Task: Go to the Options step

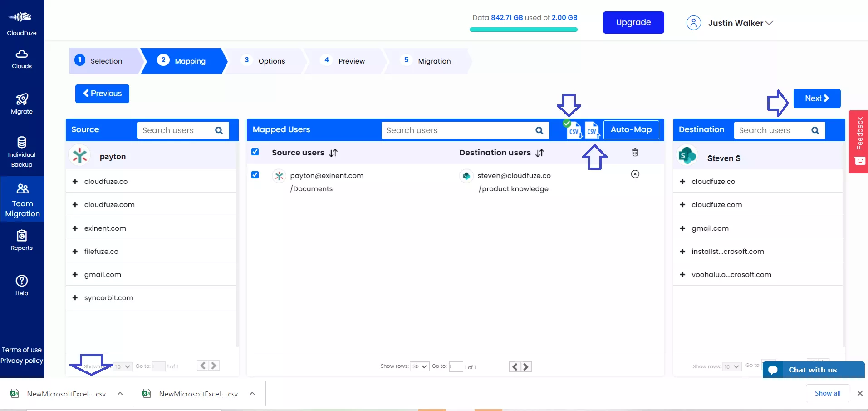Action: click(x=265, y=61)
